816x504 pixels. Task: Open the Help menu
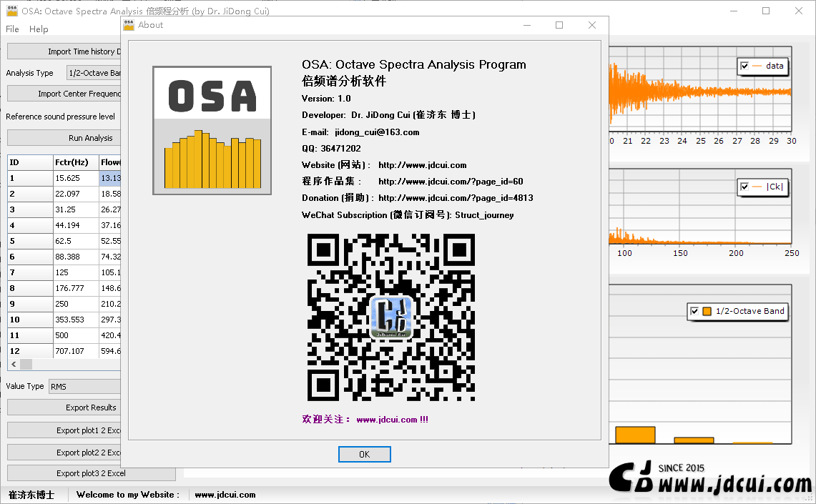point(39,29)
